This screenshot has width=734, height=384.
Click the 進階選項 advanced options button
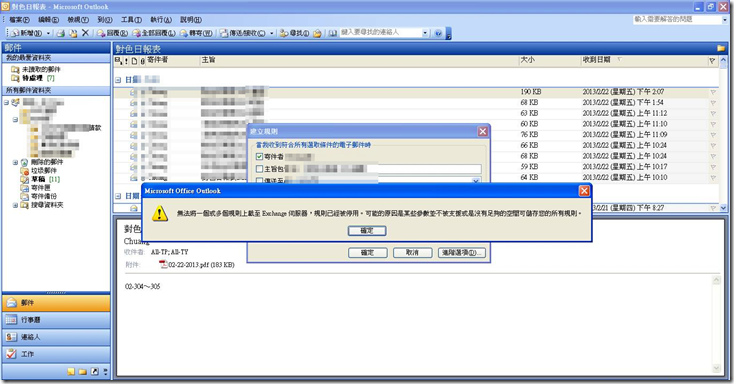point(462,252)
